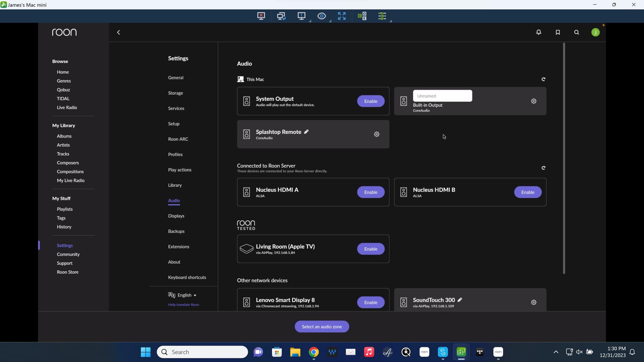Open Playlists under My Stuff
Viewport: 644px width, 362px height.
65,209
